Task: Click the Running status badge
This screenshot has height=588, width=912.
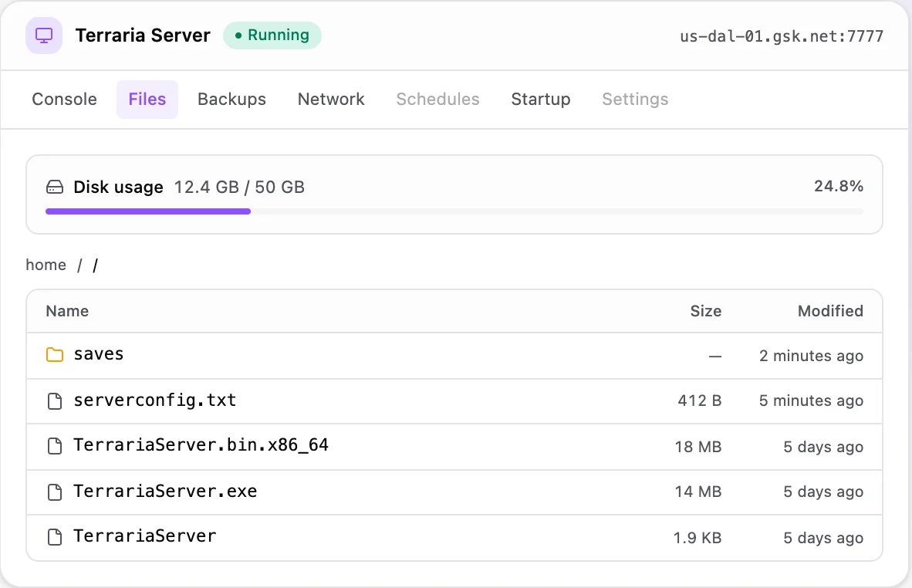Action: 272,35
